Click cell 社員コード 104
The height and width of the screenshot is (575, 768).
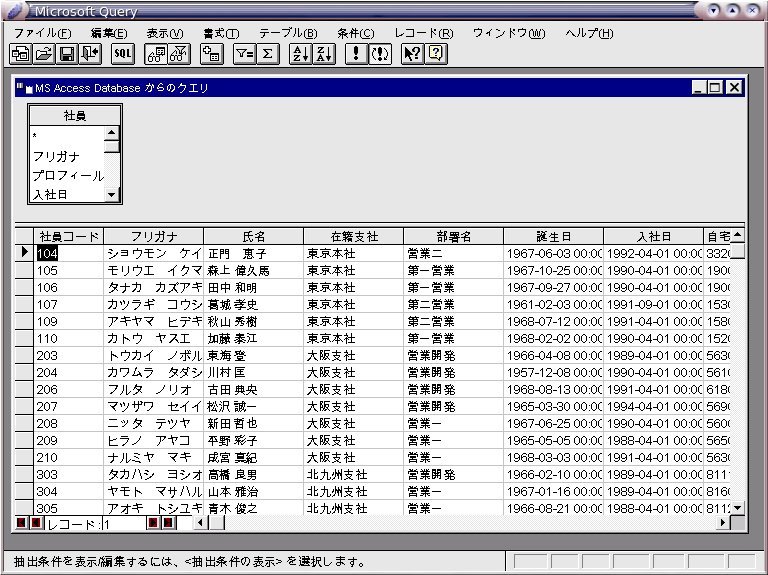click(x=69, y=253)
